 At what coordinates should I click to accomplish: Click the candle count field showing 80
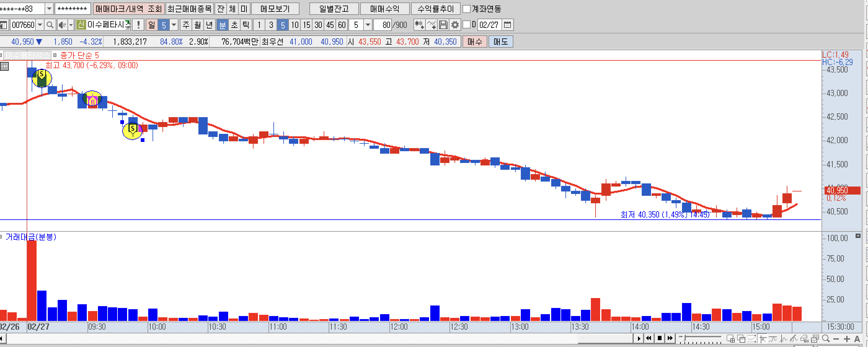(382, 25)
